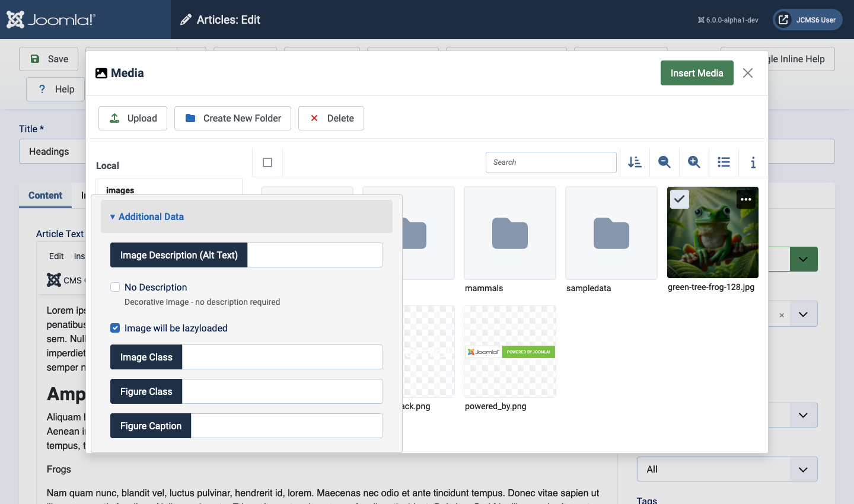Switch to the Content tab

[x=45, y=196]
